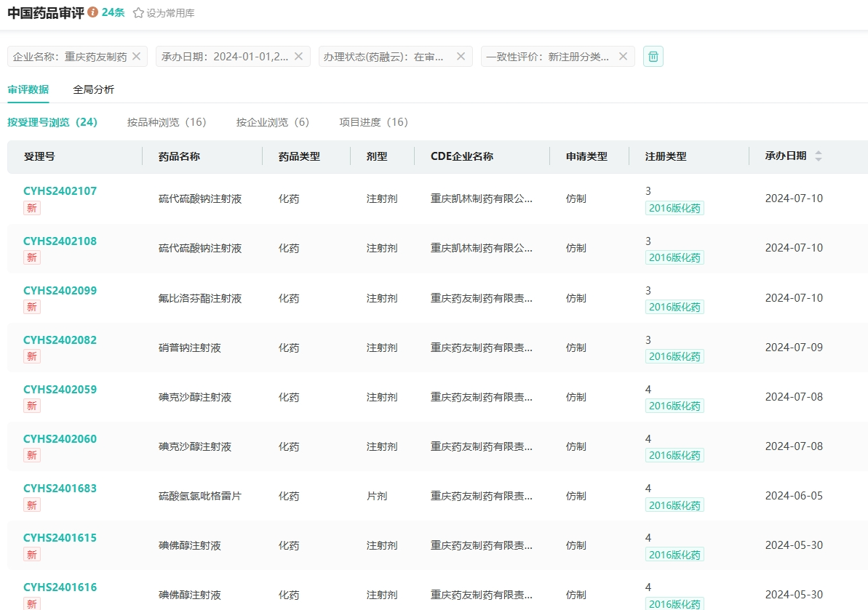
Task: Remove the 一致性评价 filter tag
Action: 623,56
